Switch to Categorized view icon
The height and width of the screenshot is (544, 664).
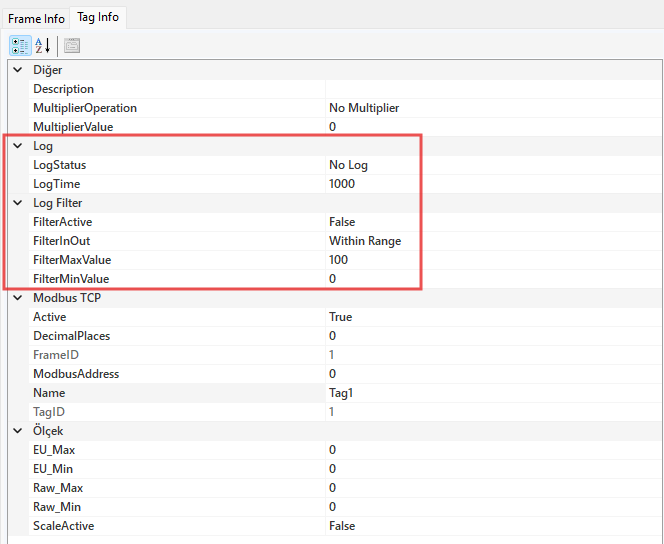(20, 46)
